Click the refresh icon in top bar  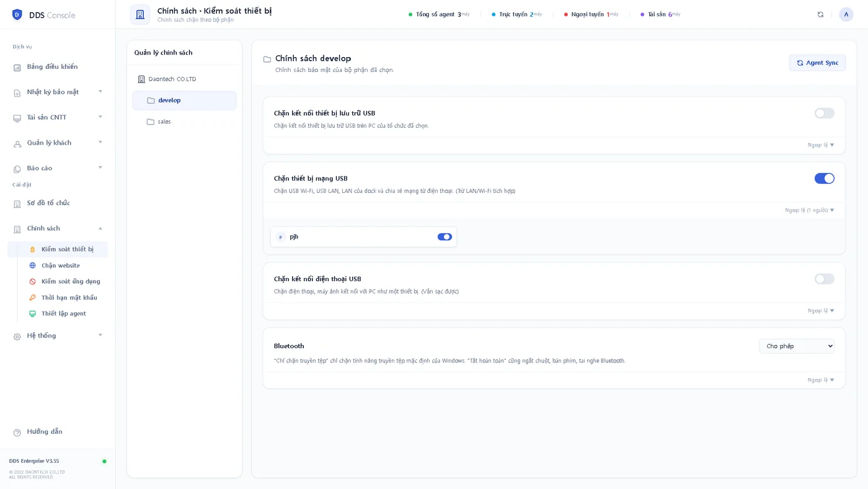[820, 14]
